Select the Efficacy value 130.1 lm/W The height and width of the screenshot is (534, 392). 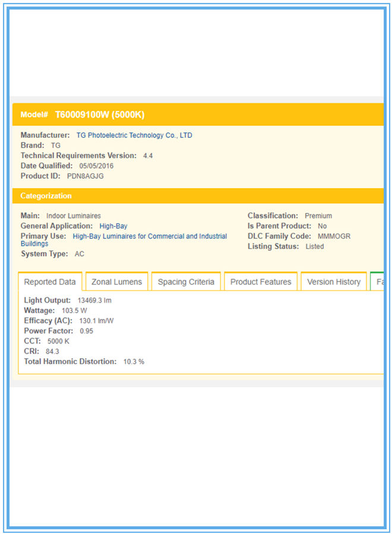click(96, 321)
